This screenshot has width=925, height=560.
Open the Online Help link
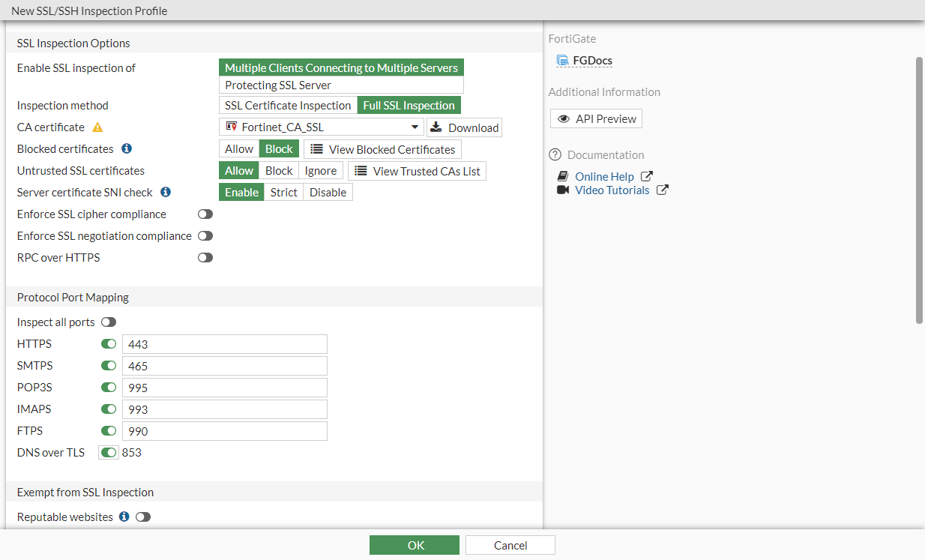pyautogui.click(x=605, y=176)
